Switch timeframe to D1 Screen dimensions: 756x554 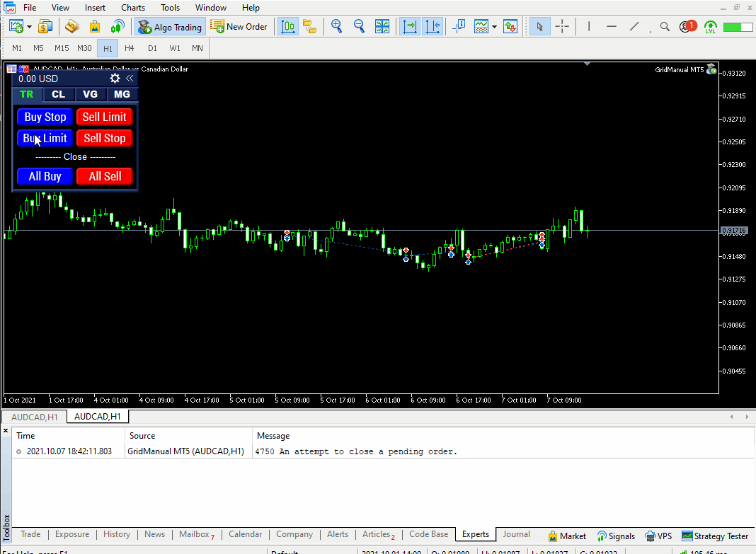pyautogui.click(x=152, y=48)
